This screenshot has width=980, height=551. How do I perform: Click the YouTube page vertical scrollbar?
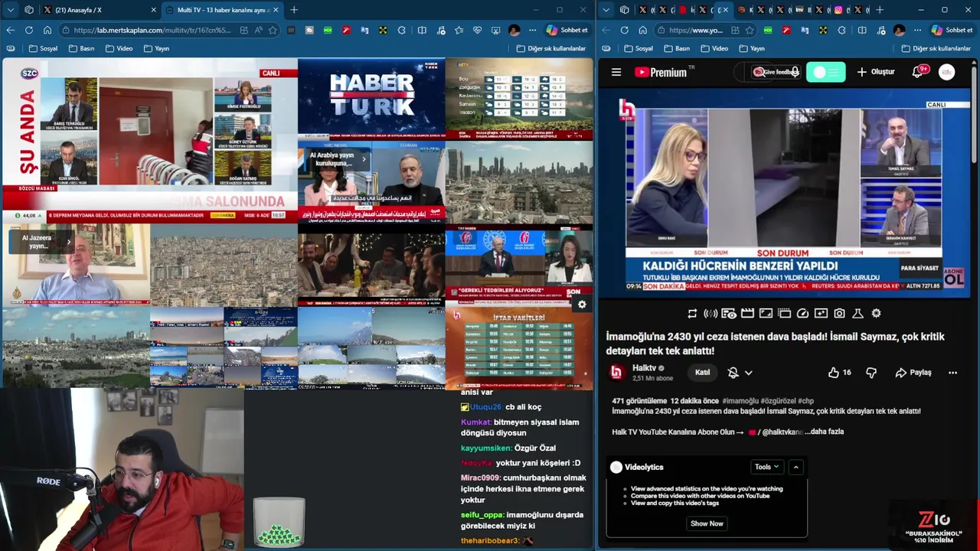pos(975,115)
